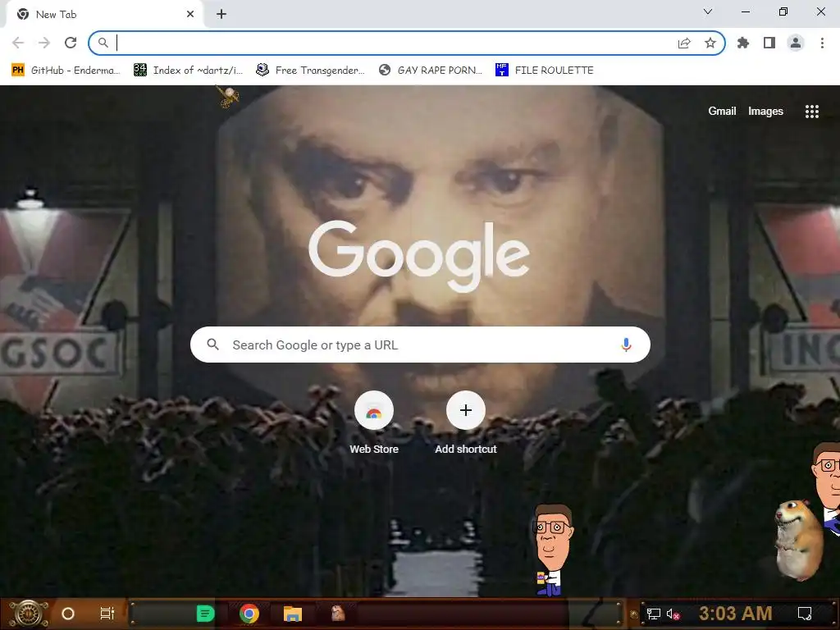Open the Chrome three-dot menu
Viewport: 840px width, 630px height.
coord(822,43)
